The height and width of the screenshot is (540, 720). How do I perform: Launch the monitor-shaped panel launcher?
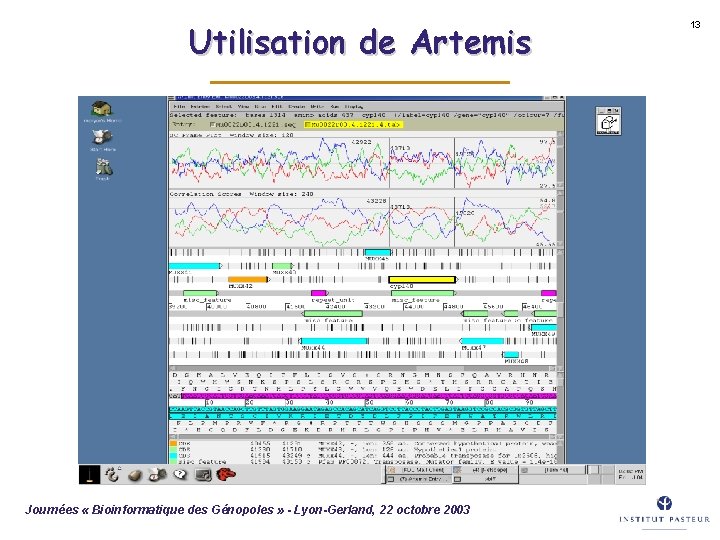(203, 475)
